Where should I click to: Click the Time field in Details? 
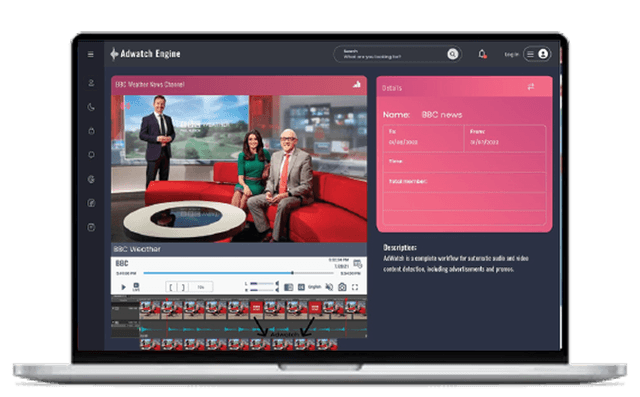(x=464, y=162)
